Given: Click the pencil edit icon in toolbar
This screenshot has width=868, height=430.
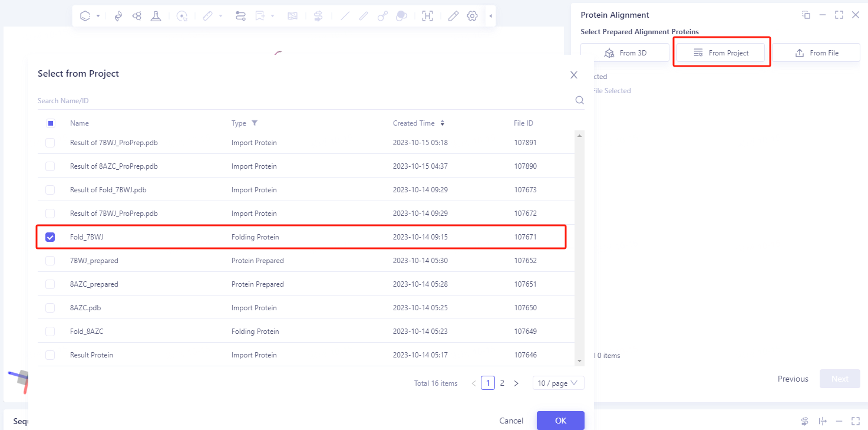Looking at the screenshot, I should tap(453, 16).
